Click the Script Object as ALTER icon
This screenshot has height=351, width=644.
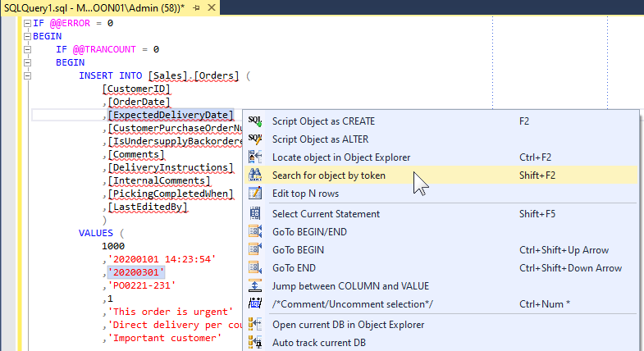[255, 139]
